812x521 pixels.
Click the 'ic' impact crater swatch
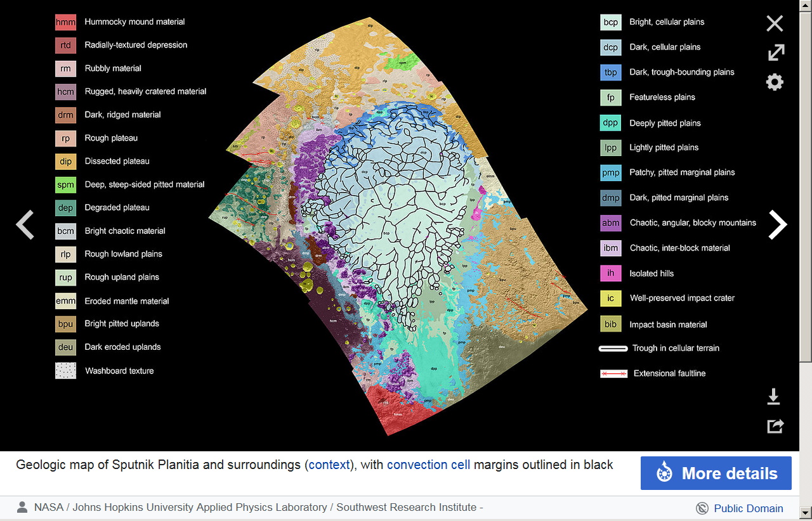pos(610,299)
